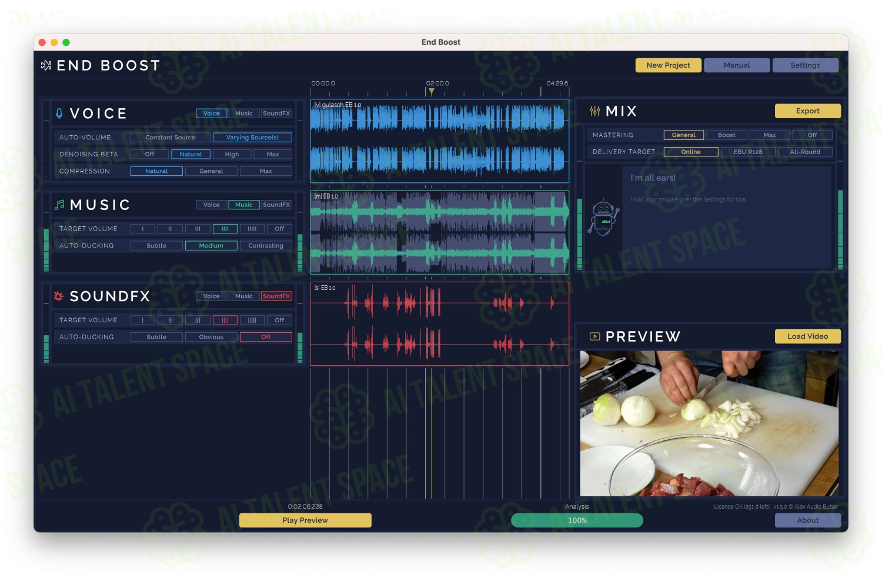Open the About dialog
Viewport: 882px width, 588px height.
[808, 520]
